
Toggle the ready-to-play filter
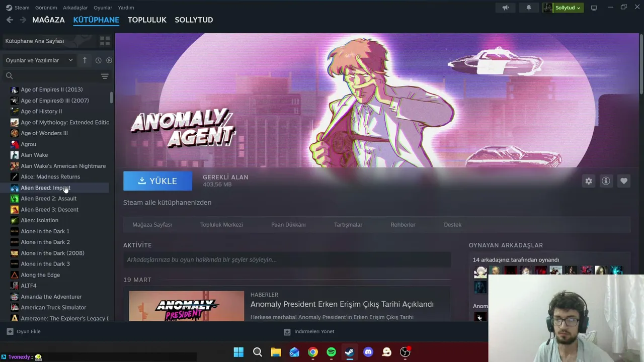109,60
